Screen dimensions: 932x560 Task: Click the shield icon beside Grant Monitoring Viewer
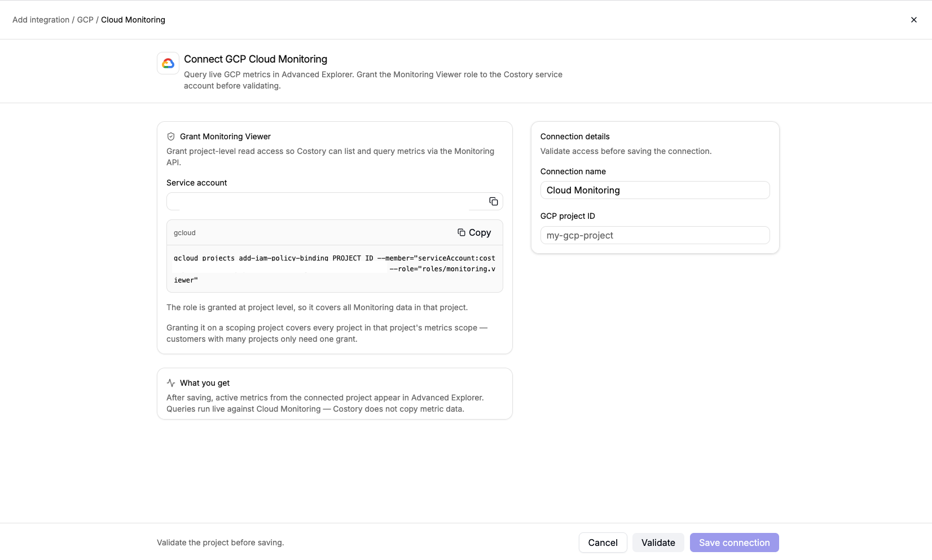coord(171,136)
